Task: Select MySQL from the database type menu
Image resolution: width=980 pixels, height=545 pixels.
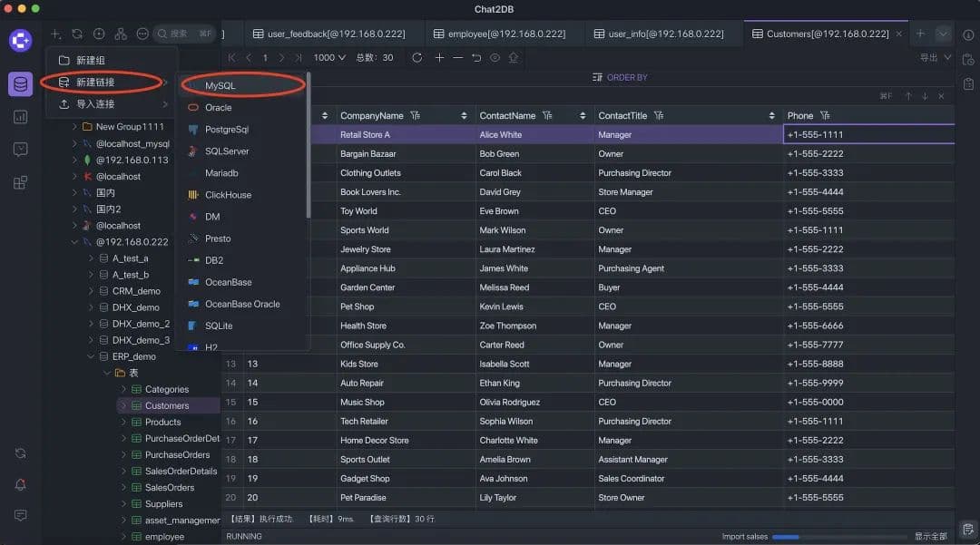Action: [220, 85]
